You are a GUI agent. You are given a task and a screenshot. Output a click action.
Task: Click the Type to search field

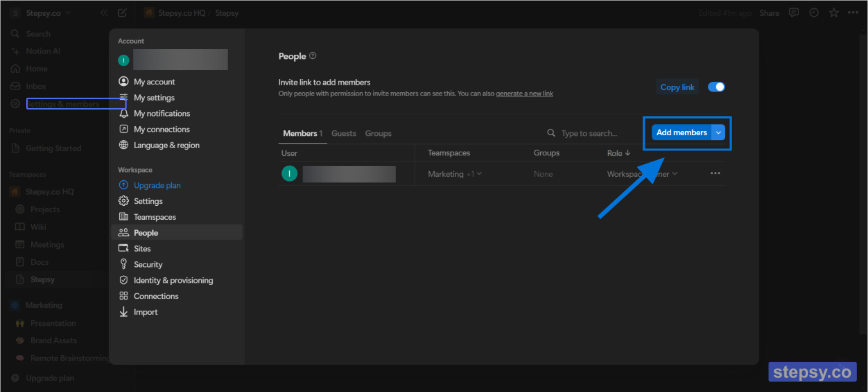point(589,133)
